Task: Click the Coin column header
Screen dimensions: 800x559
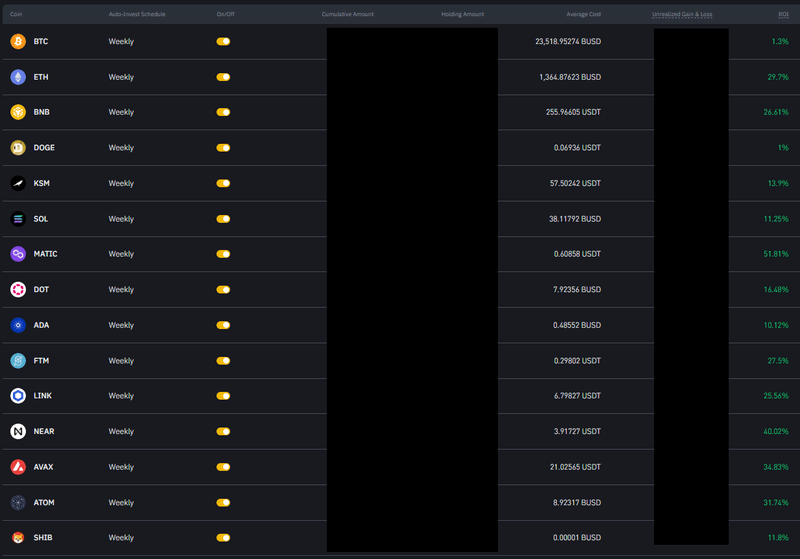Action: pos(16,14)
